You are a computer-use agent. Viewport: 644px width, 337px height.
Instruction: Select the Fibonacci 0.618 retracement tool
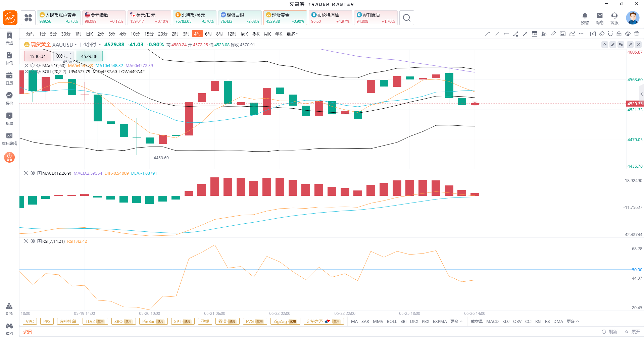[x=534, y=34]
